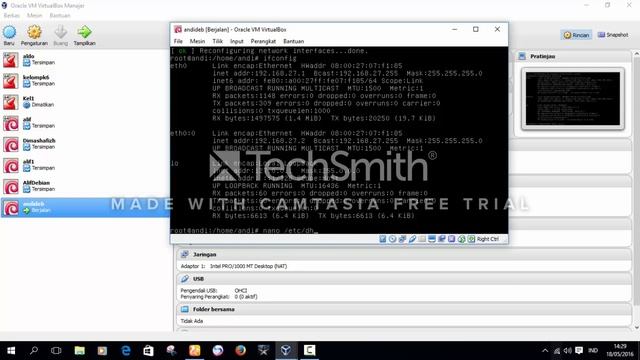This screenshot has width=640, height=360.
Task: Click the USB section plug icon
Action: [x=184, y=279]
